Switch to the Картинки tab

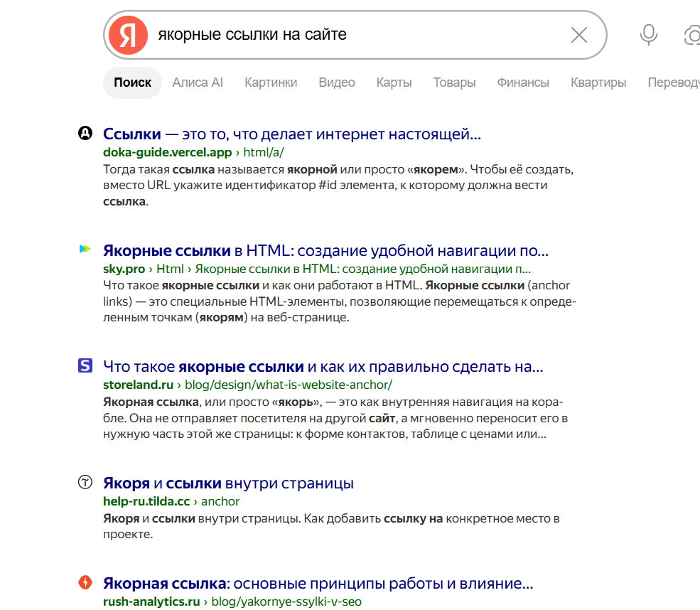coord(271,82)
